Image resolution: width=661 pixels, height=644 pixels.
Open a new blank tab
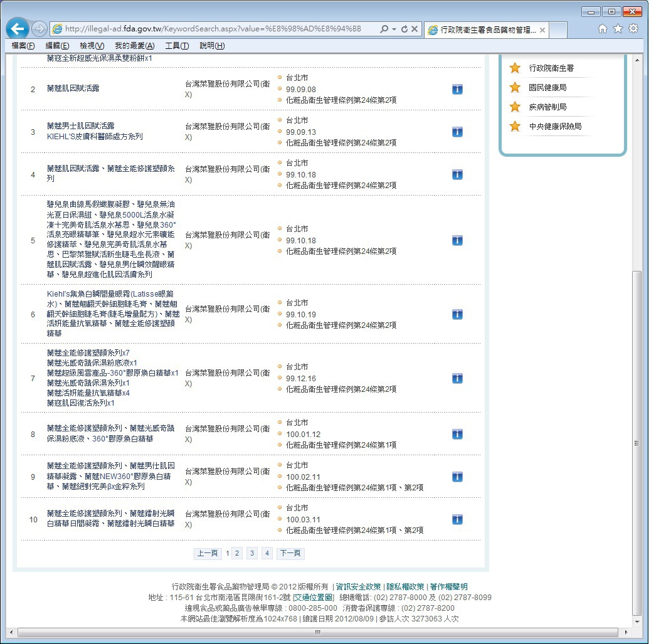[558, 30]
